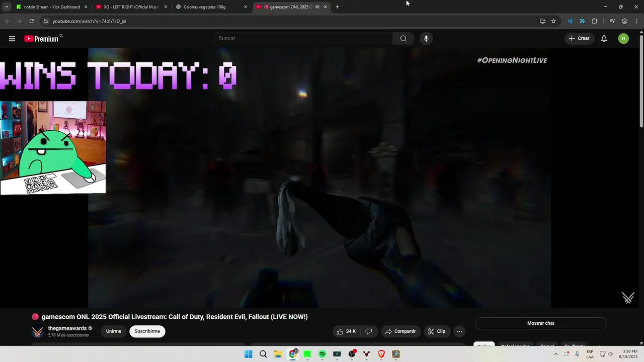Go to YouTube Premium home logo
Image resolution: width=644 pixels, height=362 pixels.
(x=41, y=39)
